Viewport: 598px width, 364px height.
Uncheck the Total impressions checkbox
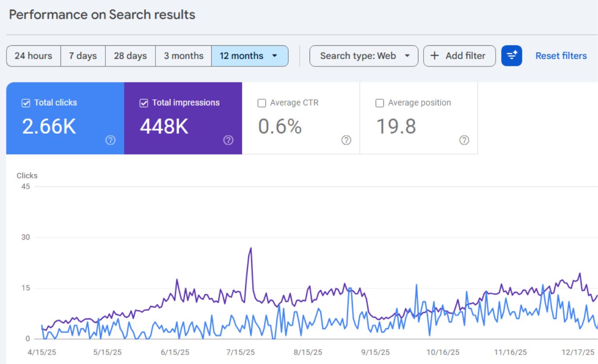144,103
